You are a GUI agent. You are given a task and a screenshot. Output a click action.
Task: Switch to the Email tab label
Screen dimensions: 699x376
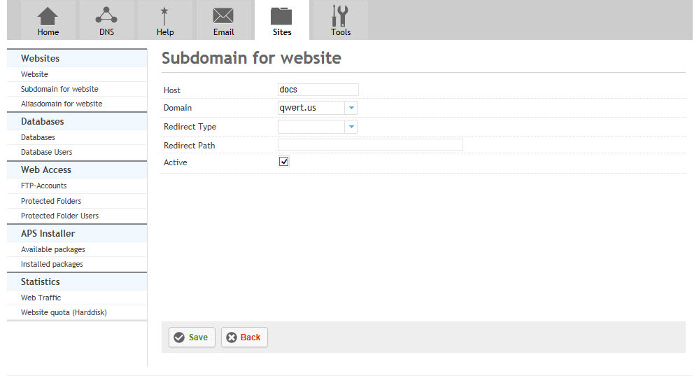tap(223, 32)
